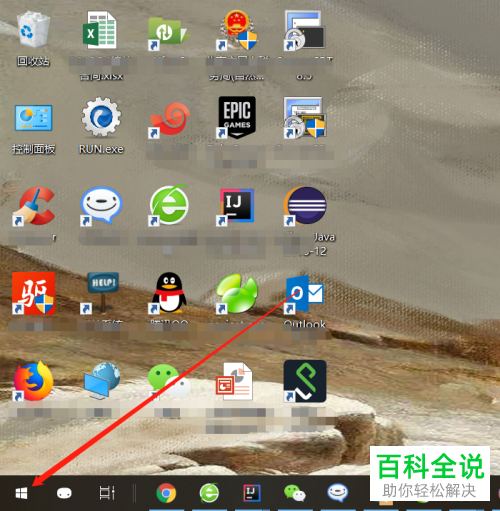Screen dimensions: 500x511
Task: Open the smiley chat app in taskbar
Action: [338, 493]
